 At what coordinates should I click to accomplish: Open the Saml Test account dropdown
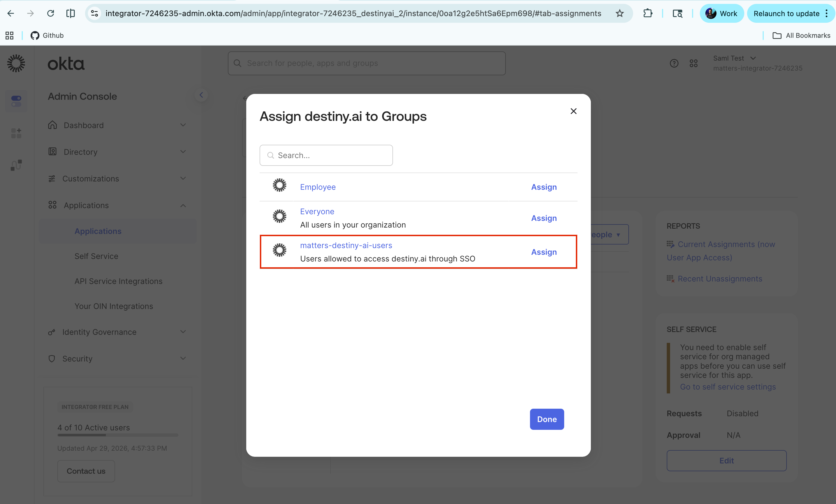point(757,63)
